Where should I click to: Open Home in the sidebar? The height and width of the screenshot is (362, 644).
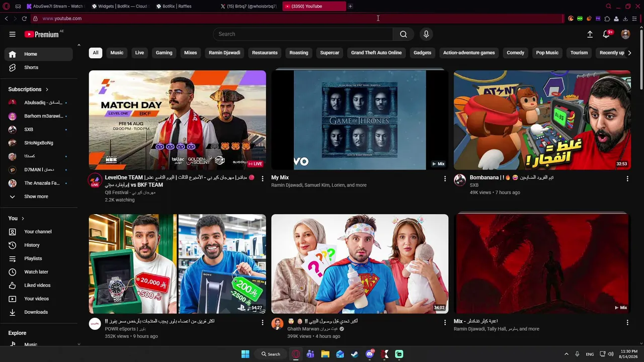tap(39, 54)
